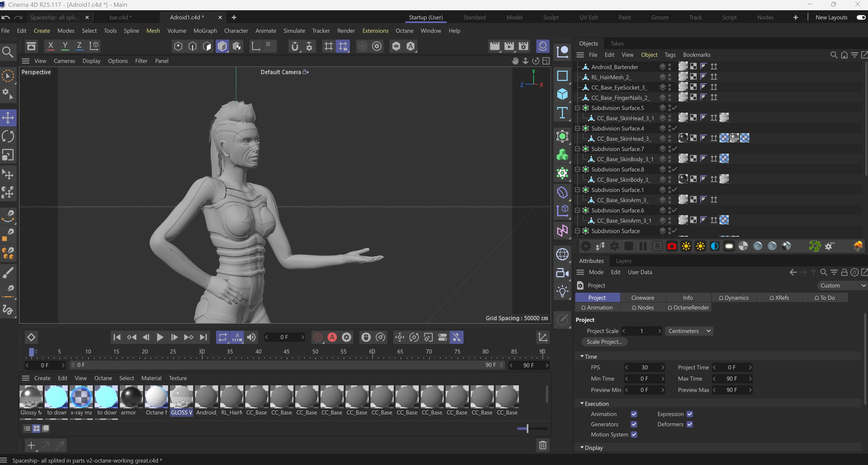Switch to the Cineware tab
Viewport: 868px width, 465px height.
[x=642, y=298]
